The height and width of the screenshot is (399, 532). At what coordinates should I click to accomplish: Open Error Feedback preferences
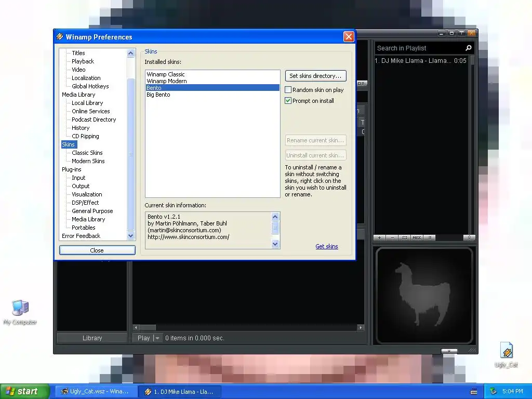pyautogui.click(x=81, y=236)
